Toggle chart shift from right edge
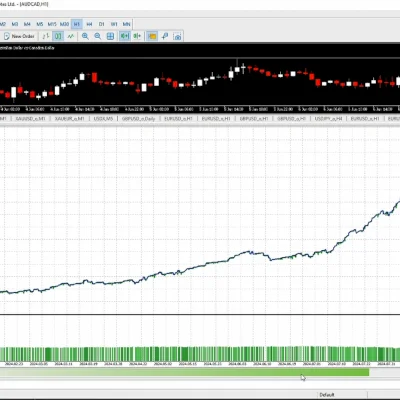Screen dimensions: 400x400 (x=137, y=36)
